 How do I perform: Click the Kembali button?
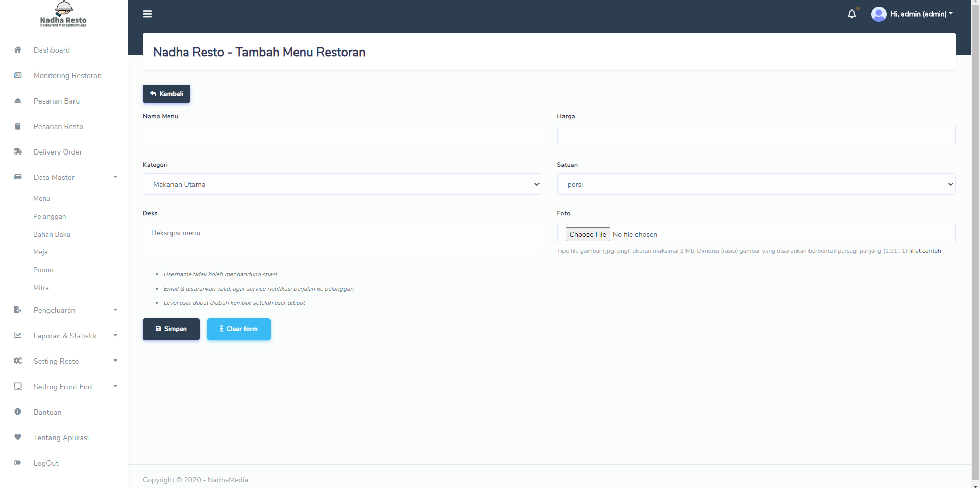click(166, 94)
